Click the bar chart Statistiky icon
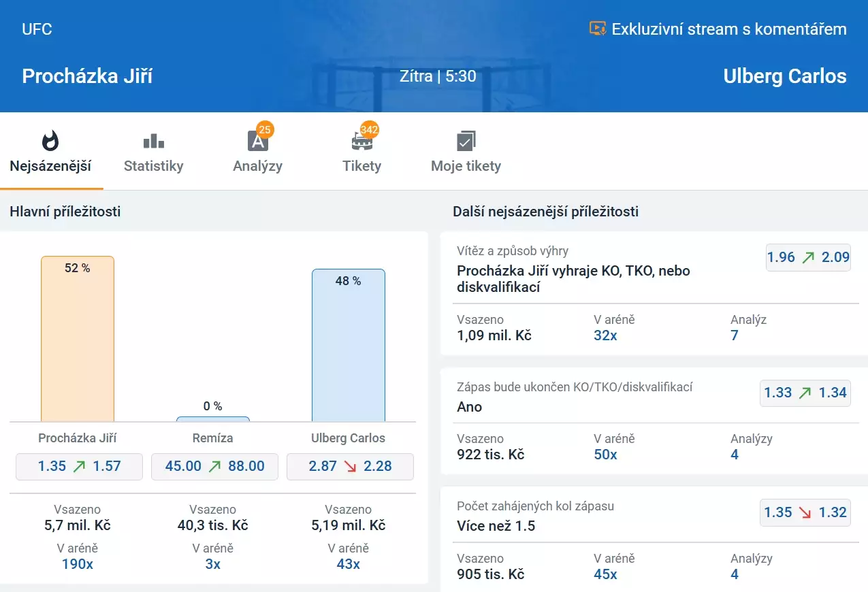868x592 pixels. (153, 141)
